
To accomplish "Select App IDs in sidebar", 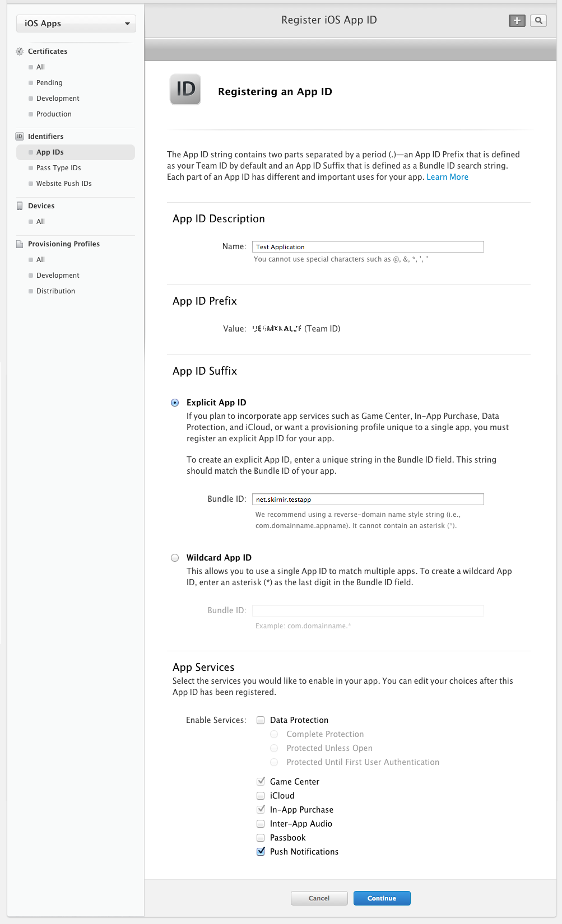I will point(76,152).
